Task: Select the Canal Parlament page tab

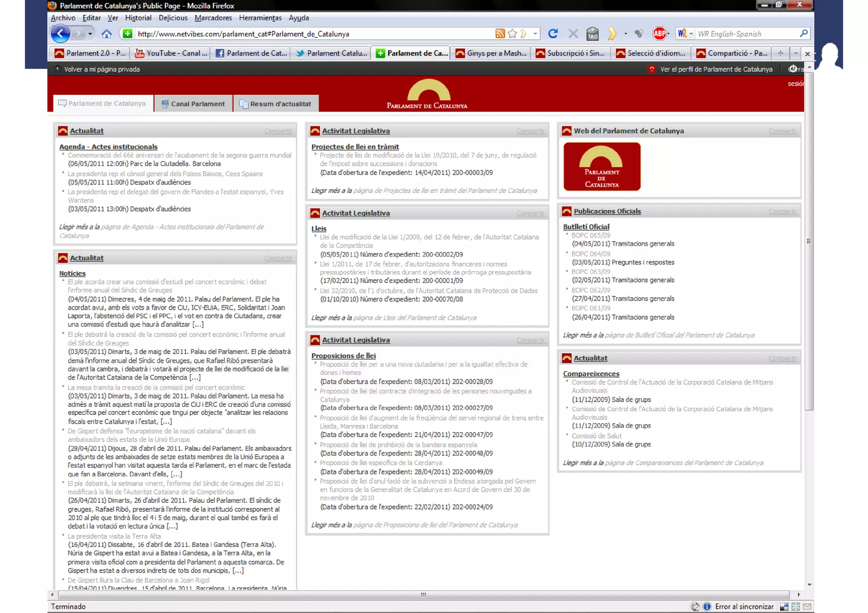Action: (193, 104)
